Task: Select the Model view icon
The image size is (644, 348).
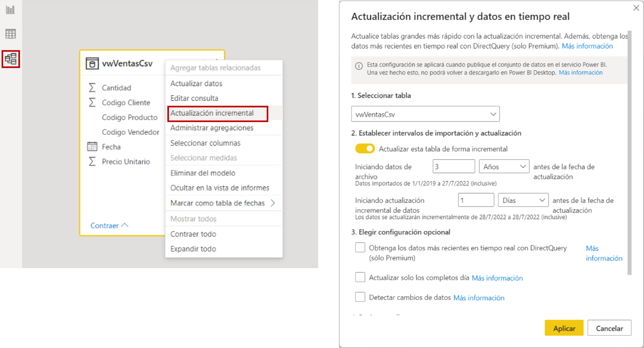Action: pos(10,59)
